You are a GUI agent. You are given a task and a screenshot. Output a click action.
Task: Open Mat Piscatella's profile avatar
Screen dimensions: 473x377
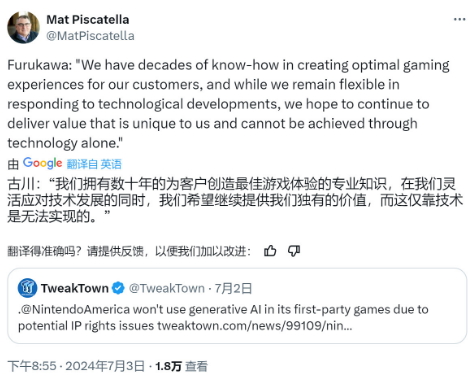tap(23, 27)
